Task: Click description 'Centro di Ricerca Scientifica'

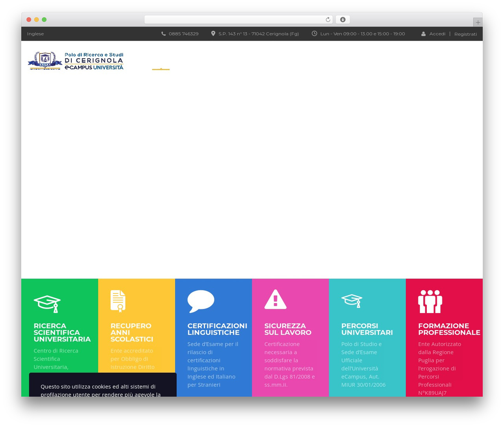Action: [x=56, y=359]
